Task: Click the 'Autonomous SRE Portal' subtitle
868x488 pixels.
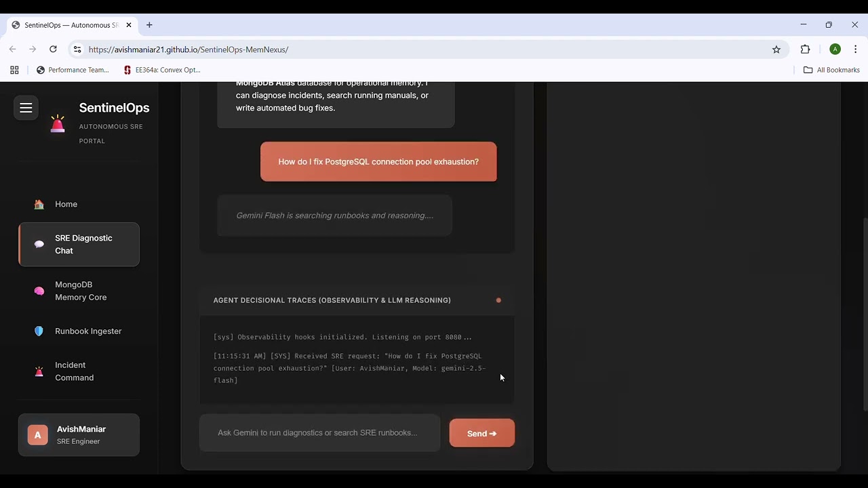Action: tap(111, 134)
